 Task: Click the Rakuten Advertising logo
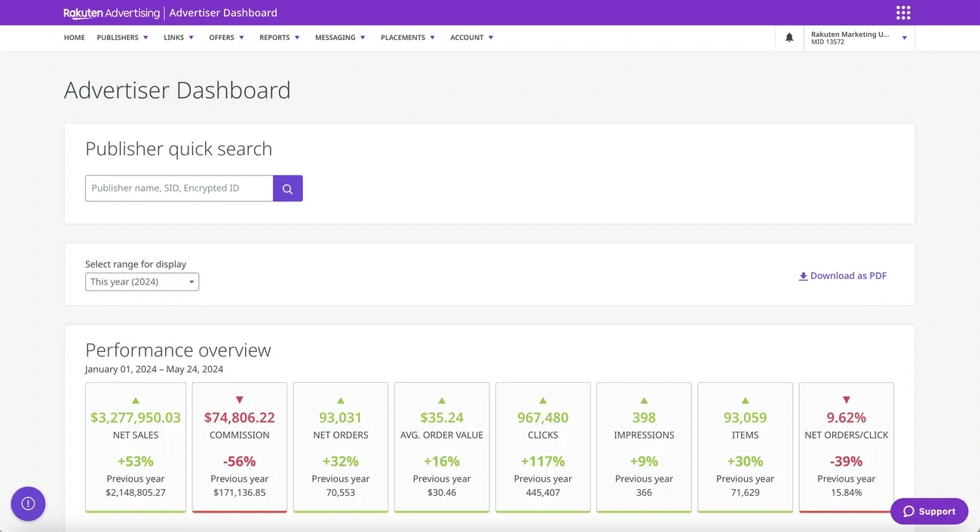(111, 12)
